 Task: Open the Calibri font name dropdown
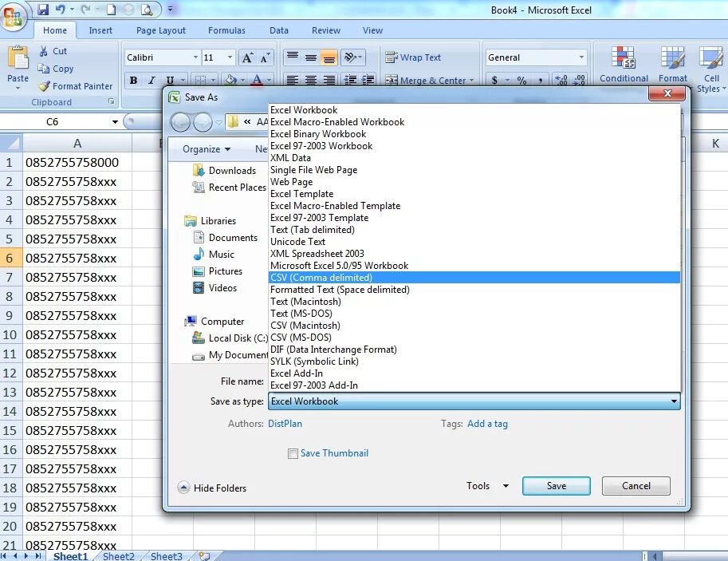pos(195,57)
